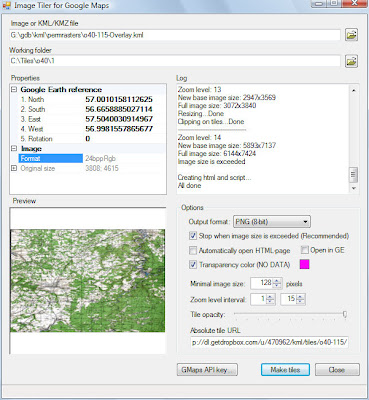Check the Open in GE option
The width and height of the screenshot is (369, 400).
[x=305, y=250]
